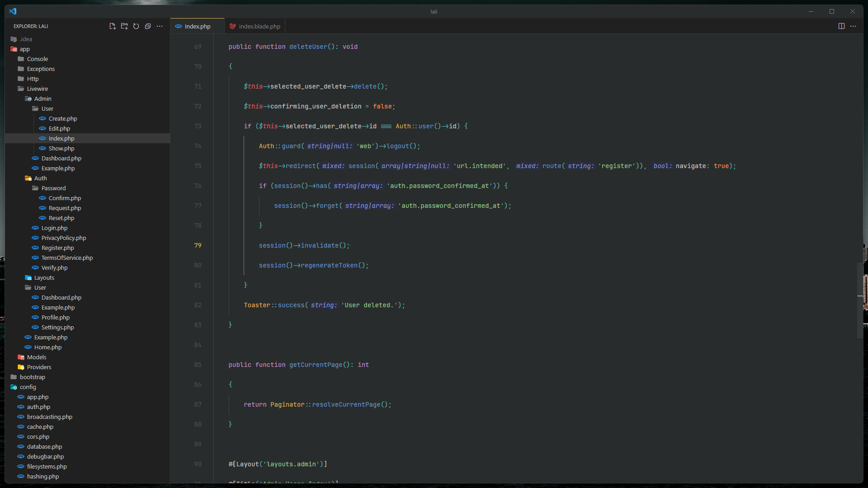This screenshot has height=488, width=868.
Task: Open Explorer's more actions menu
Action: point(160,26)
